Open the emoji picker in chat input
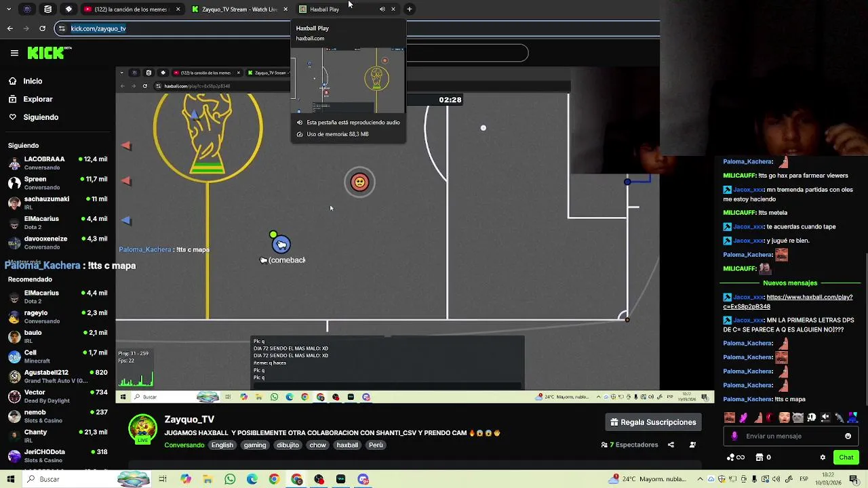This screenshot has height=488, width=868. [x=848, y=436]
